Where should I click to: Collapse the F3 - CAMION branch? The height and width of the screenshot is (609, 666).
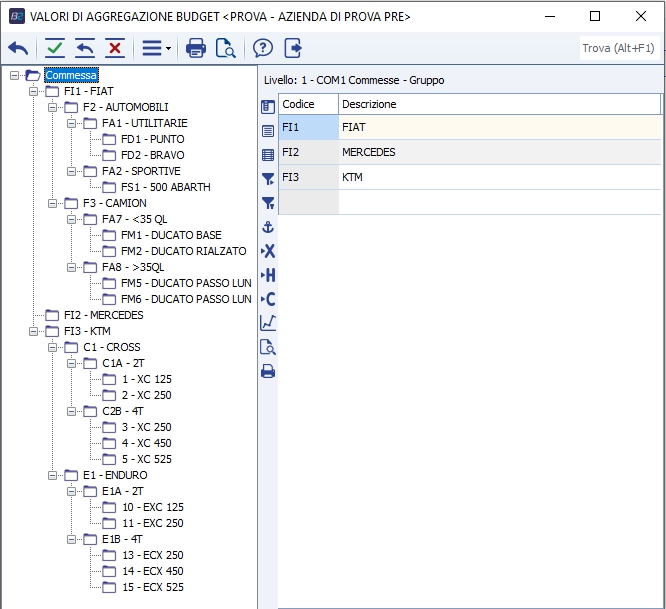coord(54,203)
